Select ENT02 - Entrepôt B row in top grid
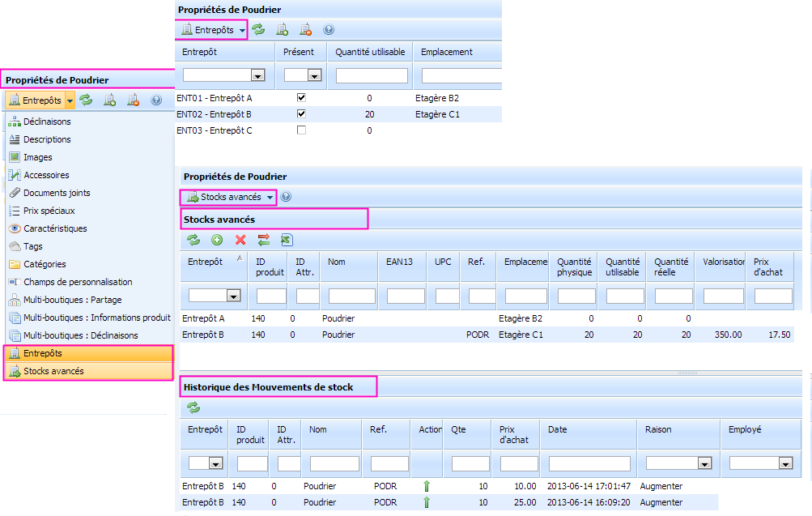The height and width of the screenshot is (516, 812). coord(338,114)
